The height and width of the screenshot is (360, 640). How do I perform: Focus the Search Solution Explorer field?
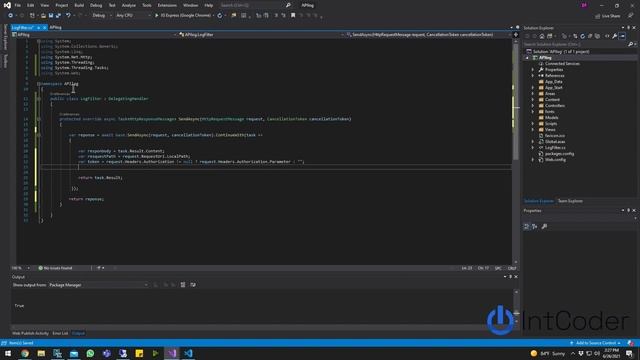pos(576,44)
